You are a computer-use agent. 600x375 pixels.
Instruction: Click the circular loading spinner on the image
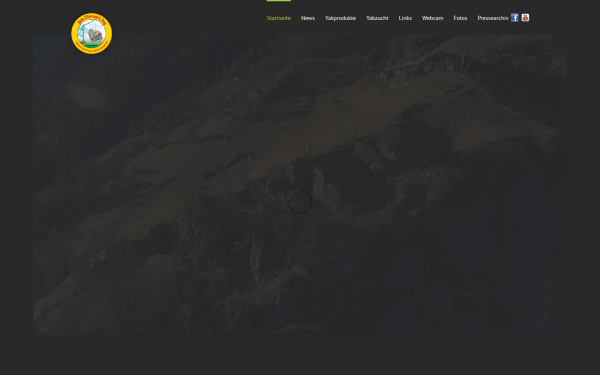point(300,201)
